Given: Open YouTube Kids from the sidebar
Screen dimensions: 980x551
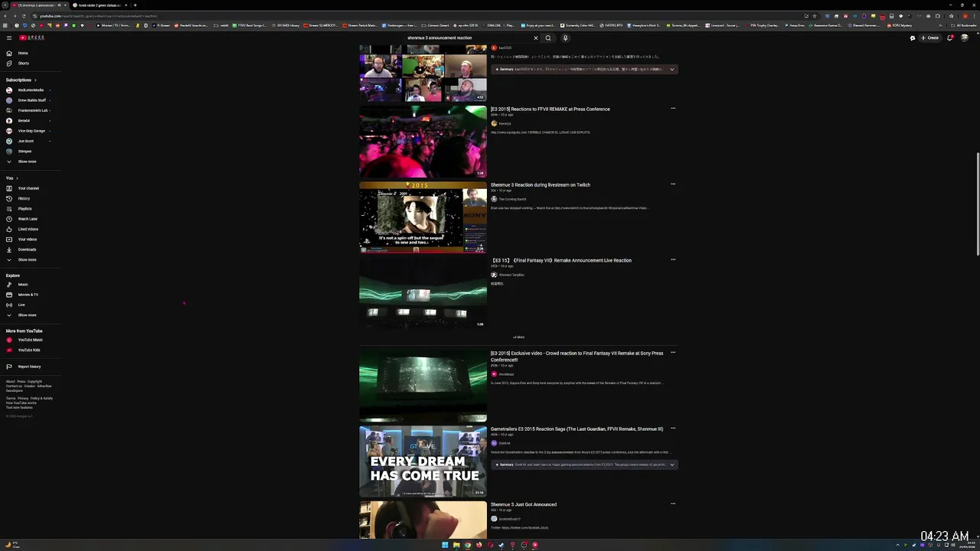Looking at the screenshot, I should click(x=31, y=350).
